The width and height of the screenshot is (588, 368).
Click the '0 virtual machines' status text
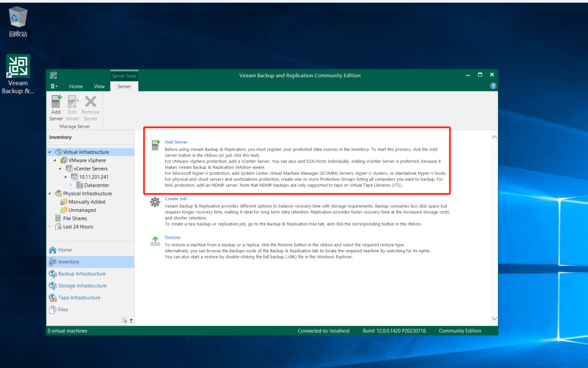coord(67,331)
